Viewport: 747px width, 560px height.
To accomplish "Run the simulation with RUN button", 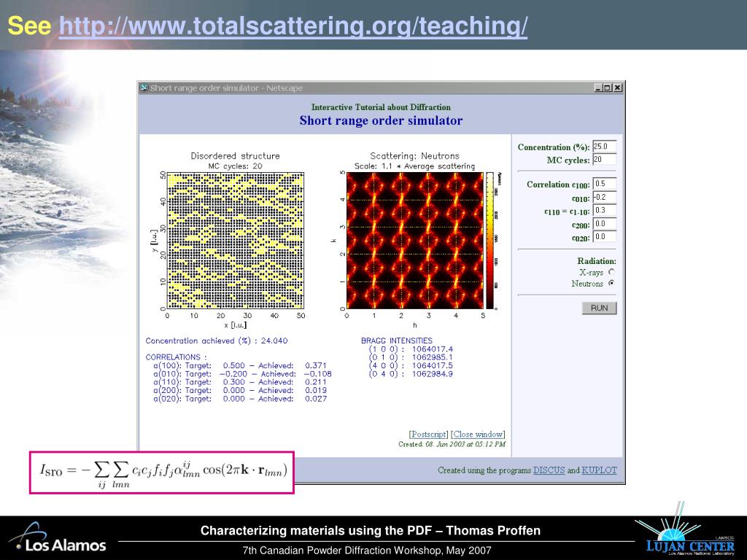I will coord(599,308).
